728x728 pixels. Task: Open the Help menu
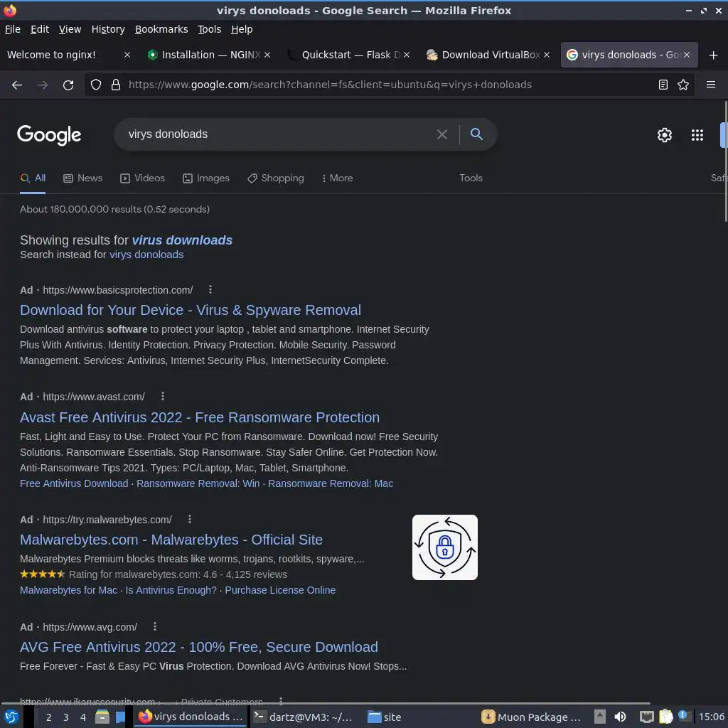tap(242, 29)
